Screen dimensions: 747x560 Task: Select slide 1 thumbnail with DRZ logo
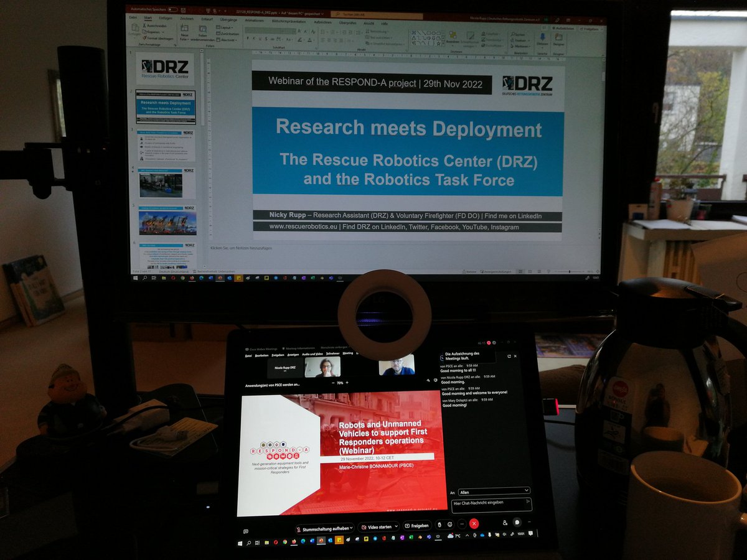click(x=164, y=68)
